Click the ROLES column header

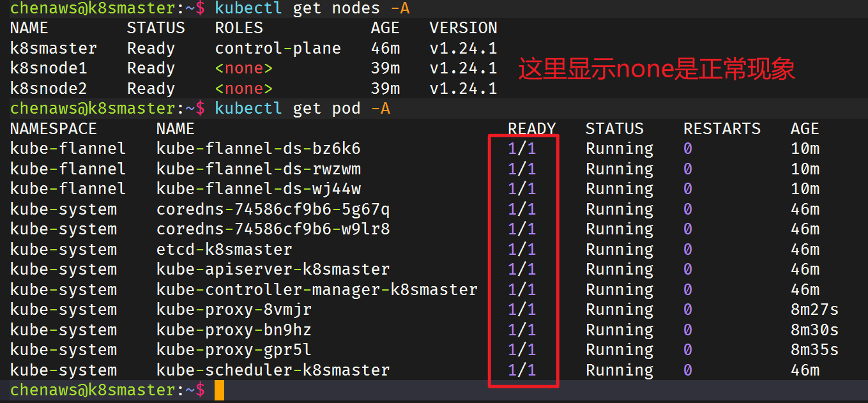click(239, 28)
